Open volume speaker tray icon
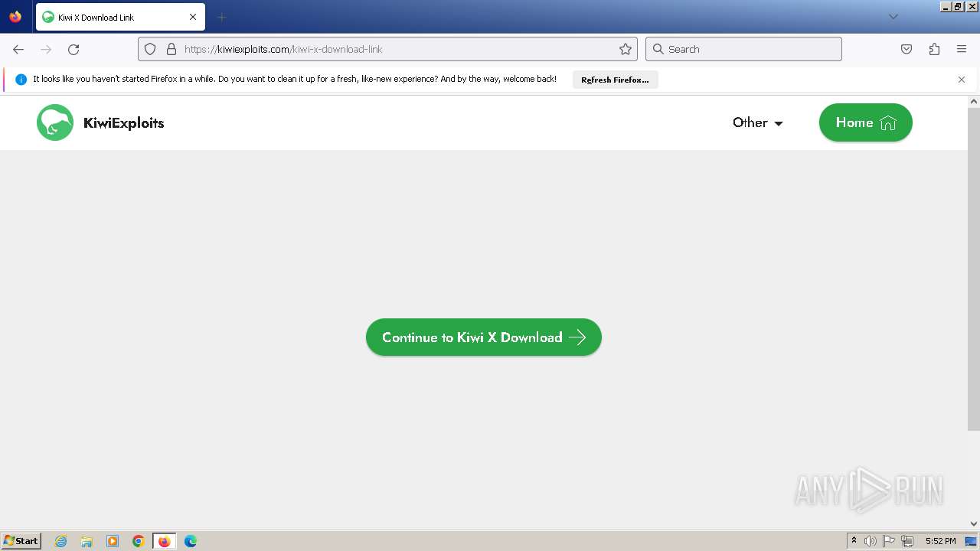The image size is (980, 551). pyautogui.click(x=871, y=541)
